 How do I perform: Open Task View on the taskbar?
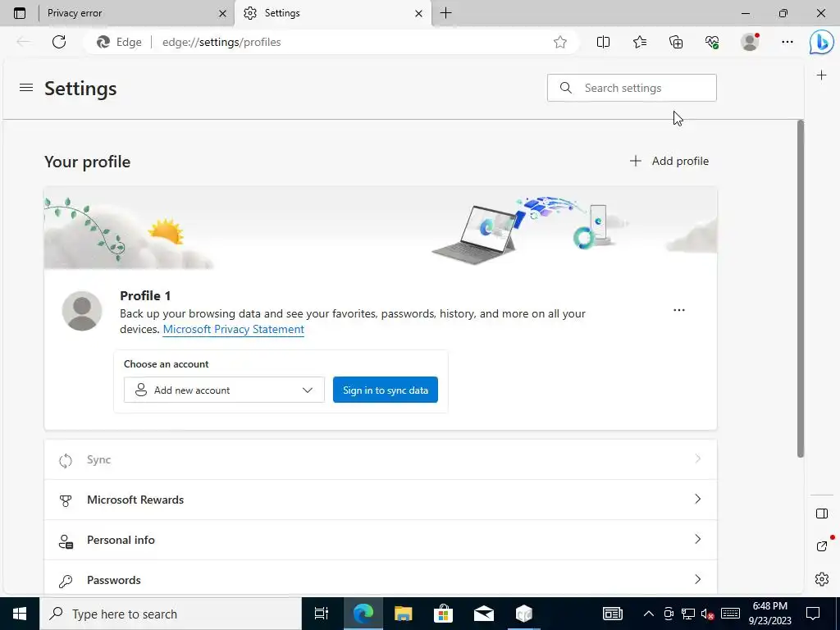(322, 614)
